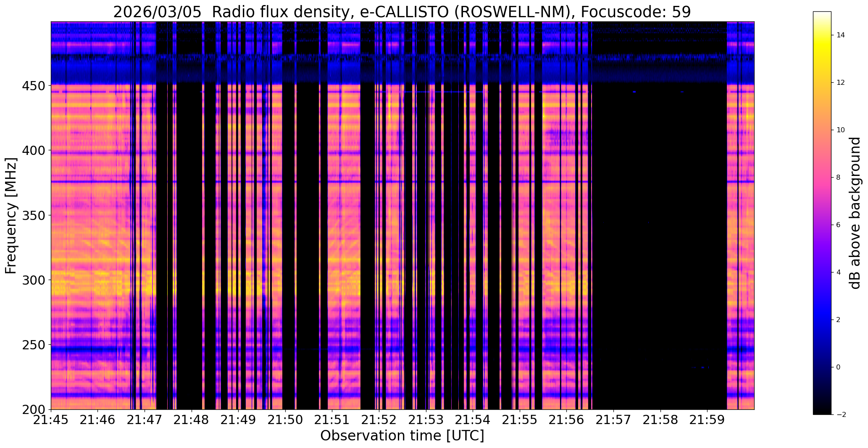Click the colorbar tick label 8

tap(838, 178)
